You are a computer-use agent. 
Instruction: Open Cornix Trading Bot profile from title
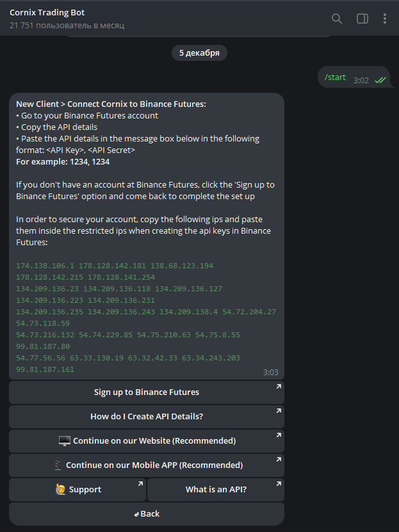tap(47, 13)
